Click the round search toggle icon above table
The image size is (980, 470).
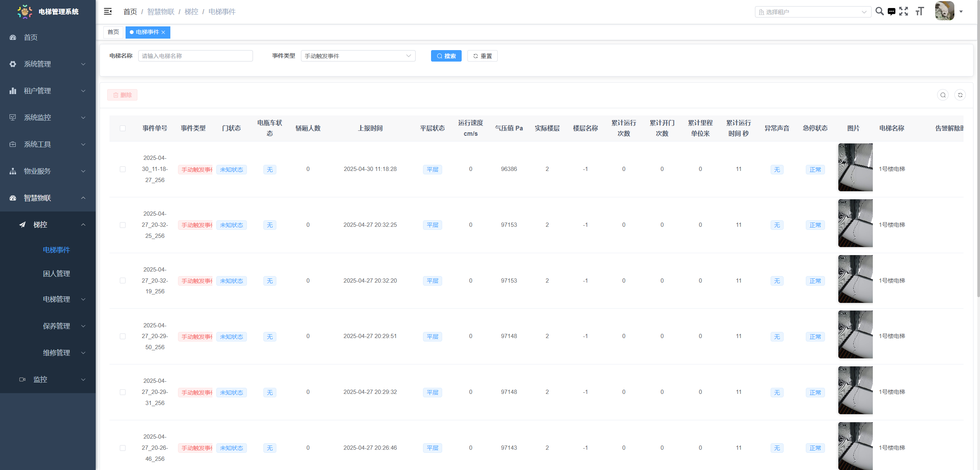[x=943, y=95]
